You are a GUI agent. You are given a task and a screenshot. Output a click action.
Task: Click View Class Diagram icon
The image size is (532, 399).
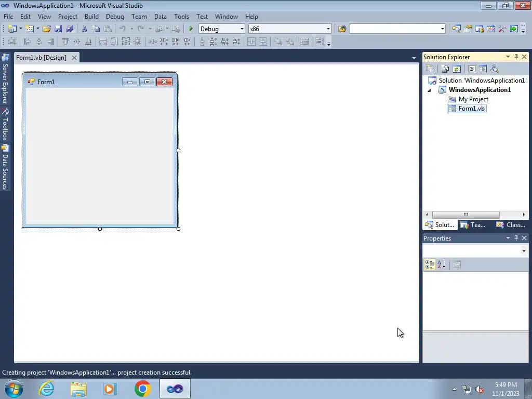coord(495,69)
